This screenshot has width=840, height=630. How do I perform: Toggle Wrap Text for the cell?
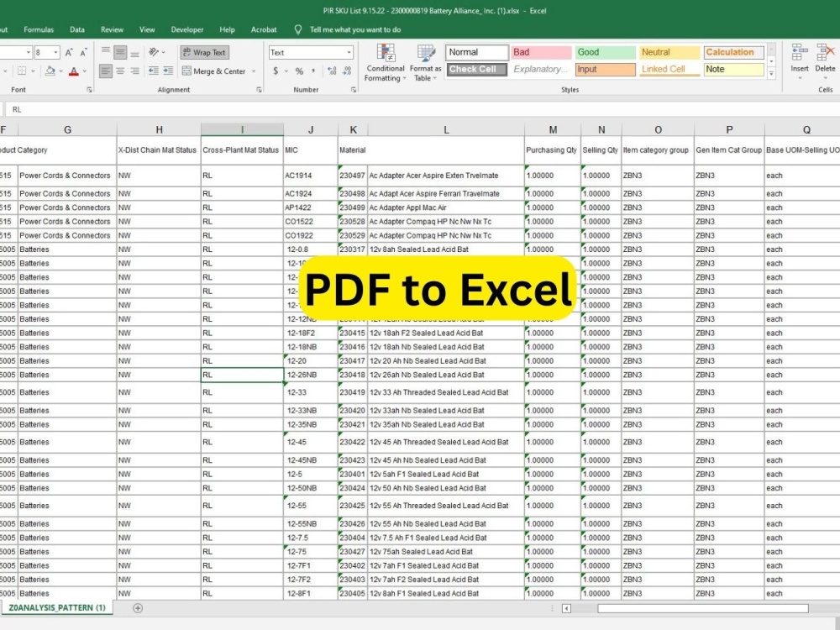(x=204, y=52)
